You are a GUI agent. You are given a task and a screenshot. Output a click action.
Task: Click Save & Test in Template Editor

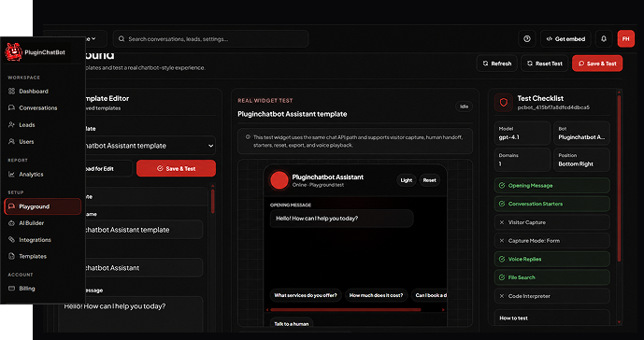[177, 168]
